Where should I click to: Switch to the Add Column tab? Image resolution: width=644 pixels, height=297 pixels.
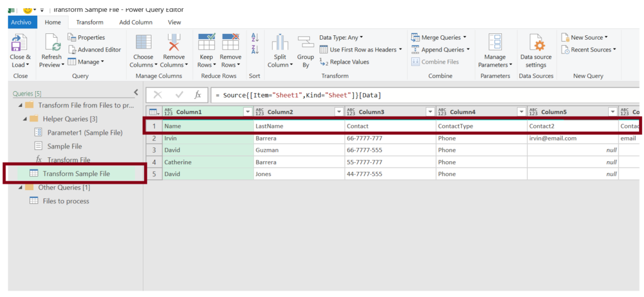click(136, 22)
